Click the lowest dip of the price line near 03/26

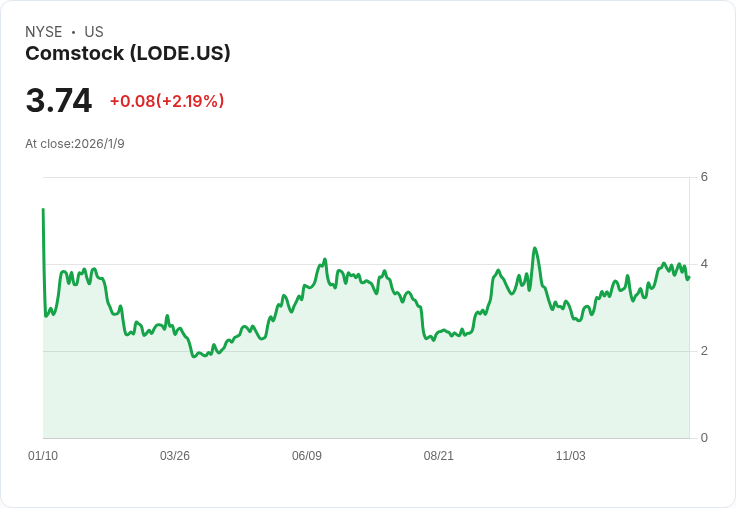tap(195, 356)
